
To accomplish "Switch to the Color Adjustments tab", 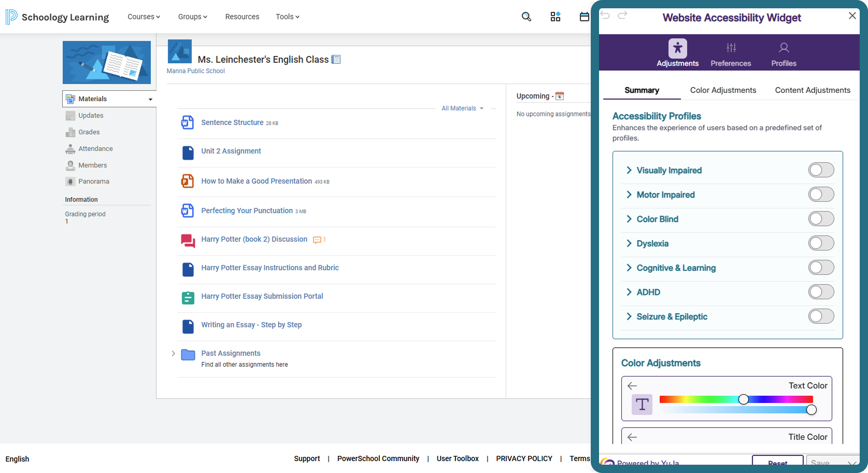I will click(723, 90).
